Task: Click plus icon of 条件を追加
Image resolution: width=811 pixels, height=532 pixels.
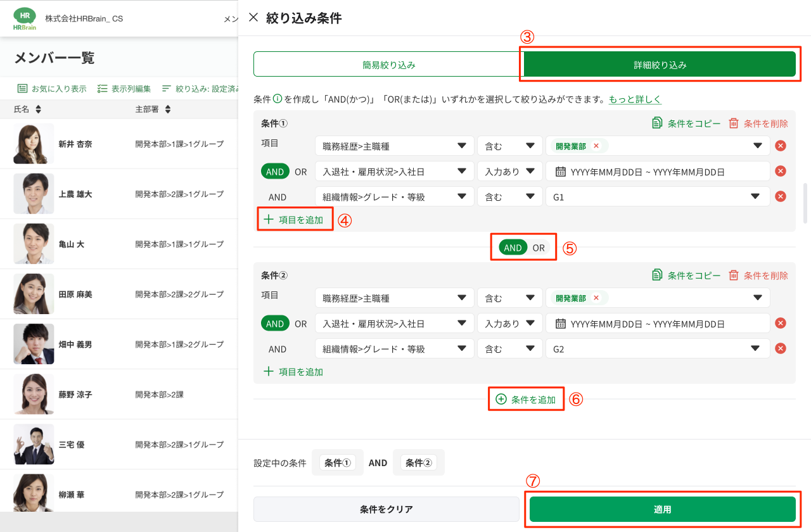Action: pyautogui.click(x=501, y=399)
